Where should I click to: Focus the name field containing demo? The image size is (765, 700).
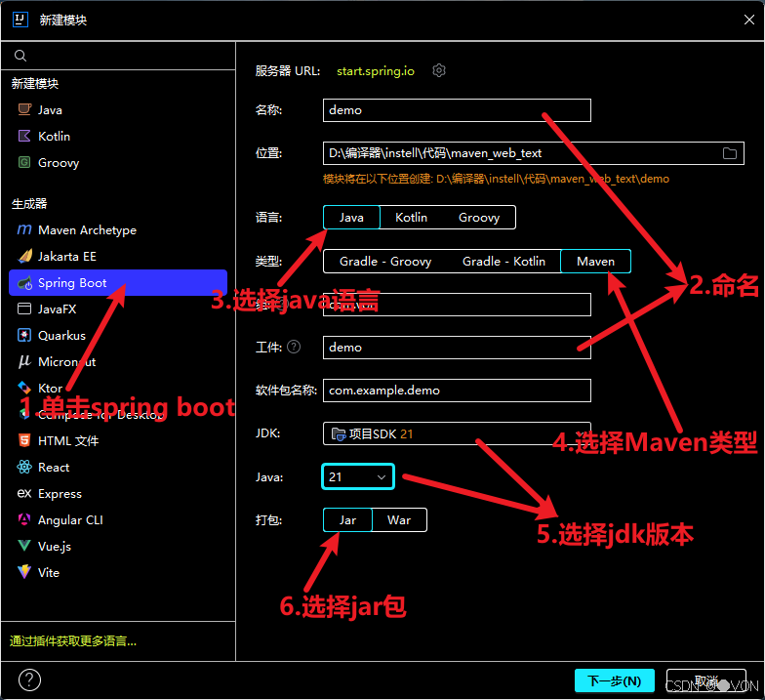(x=457, y=110)
